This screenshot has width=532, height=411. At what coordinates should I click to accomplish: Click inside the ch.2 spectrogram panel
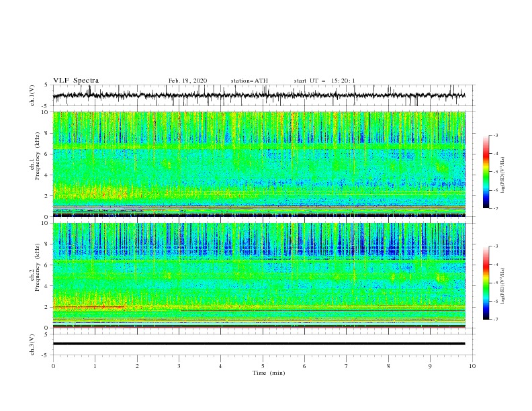click(x=259, y=275)
